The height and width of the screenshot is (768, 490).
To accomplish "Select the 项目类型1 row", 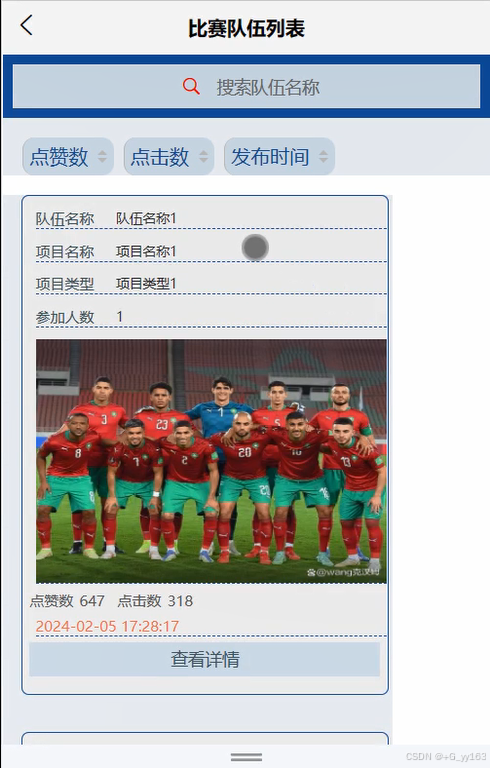I will 211,284.
